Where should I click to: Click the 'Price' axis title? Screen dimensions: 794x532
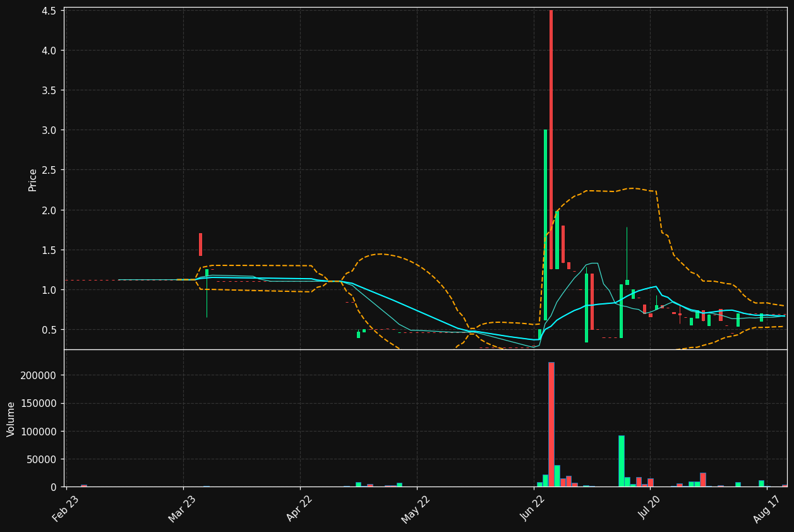[x=33, y=179]
